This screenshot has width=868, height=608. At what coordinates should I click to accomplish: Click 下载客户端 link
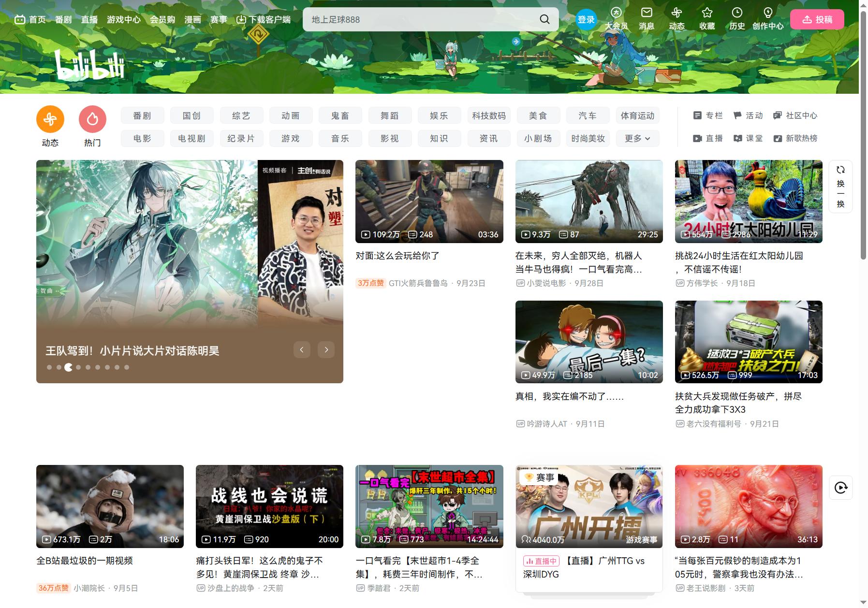(264, 19)
